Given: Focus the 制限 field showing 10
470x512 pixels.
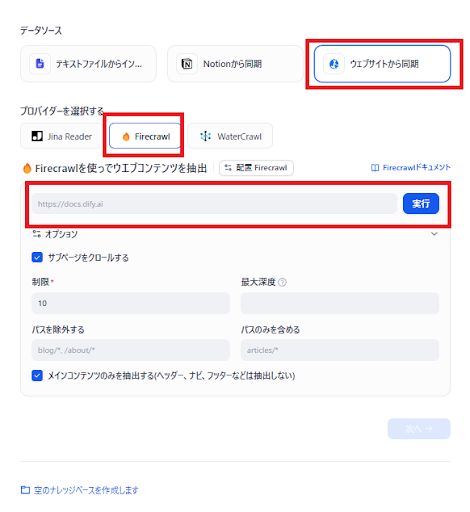Looking at the screenshot, I should pyautogui.click(x=131, y=303).
